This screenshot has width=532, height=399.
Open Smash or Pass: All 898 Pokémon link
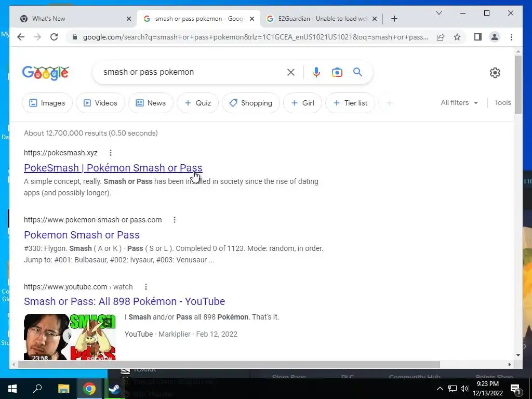(x=125, y=301)
